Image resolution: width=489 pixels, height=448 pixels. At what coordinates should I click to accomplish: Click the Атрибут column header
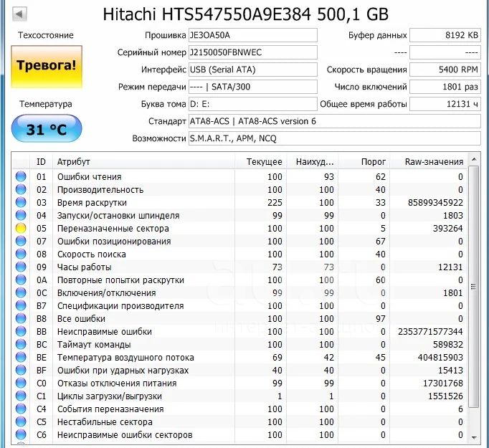(143, 162)
